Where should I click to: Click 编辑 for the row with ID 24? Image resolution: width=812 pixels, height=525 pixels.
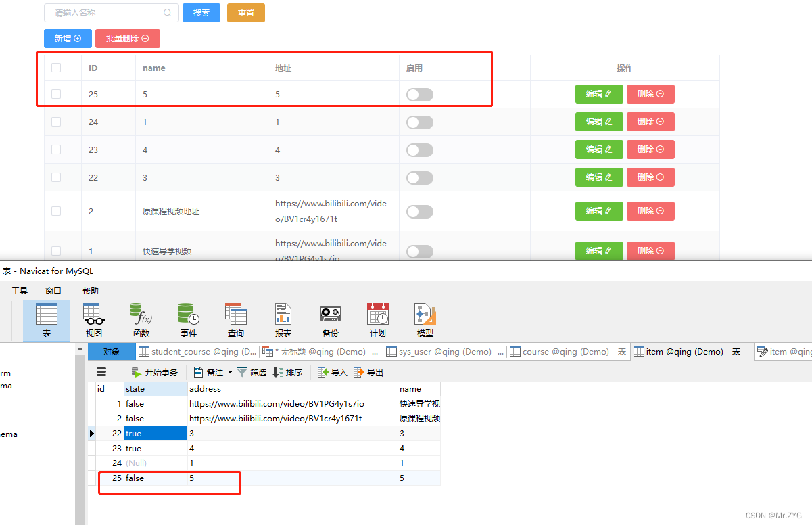pos(599,122)
